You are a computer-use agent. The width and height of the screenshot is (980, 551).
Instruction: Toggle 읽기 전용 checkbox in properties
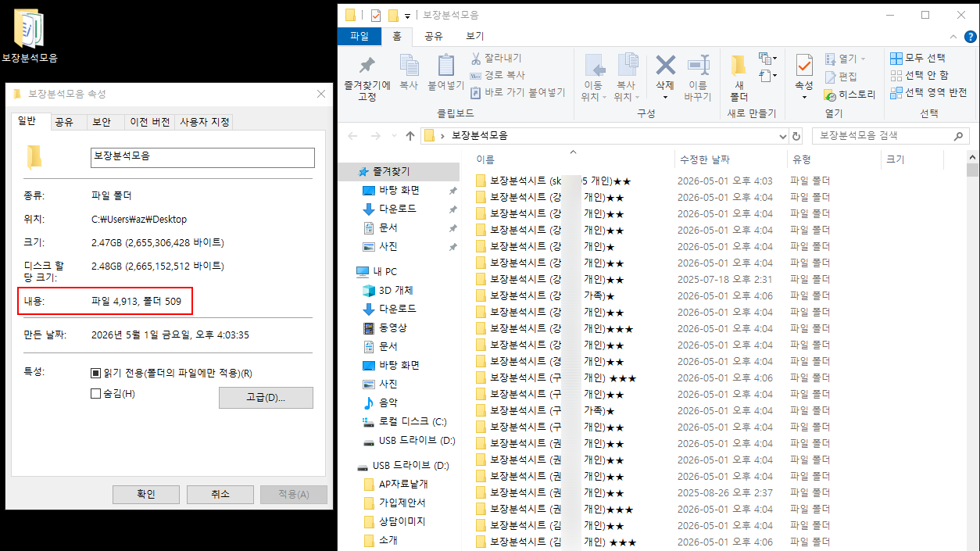pyautogui.click(x=96, y=374)
